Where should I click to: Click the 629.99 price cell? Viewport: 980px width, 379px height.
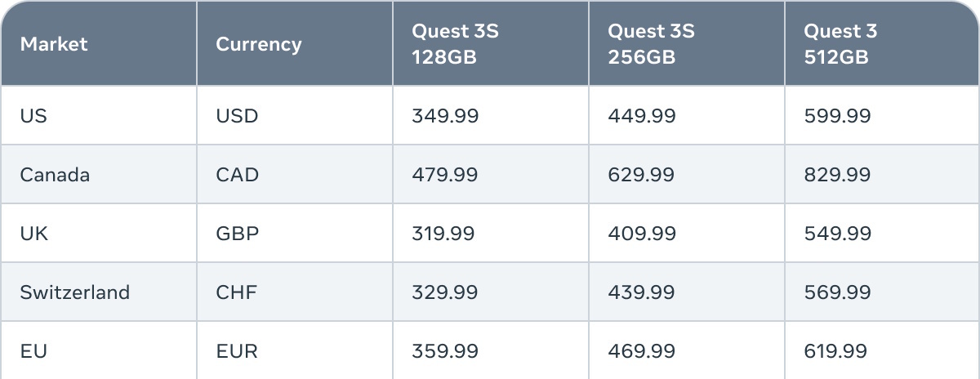pyautogui.click(x=641, y=175)
